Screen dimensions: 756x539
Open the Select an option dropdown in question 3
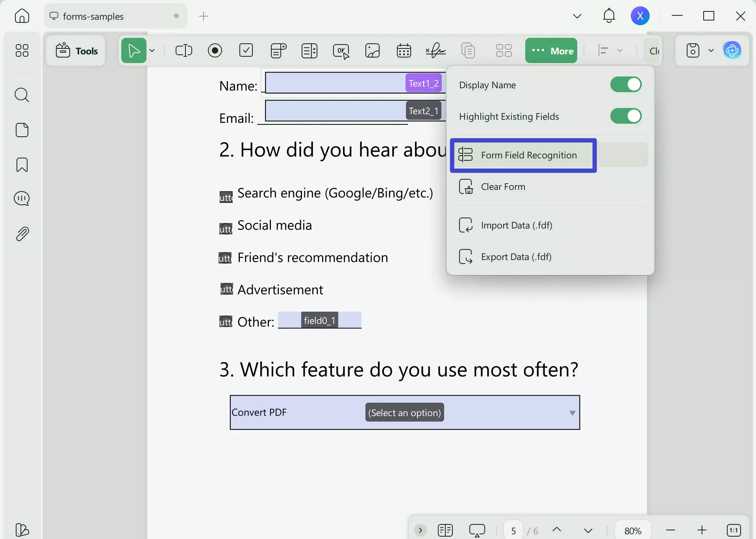click(x=572, y=413)
